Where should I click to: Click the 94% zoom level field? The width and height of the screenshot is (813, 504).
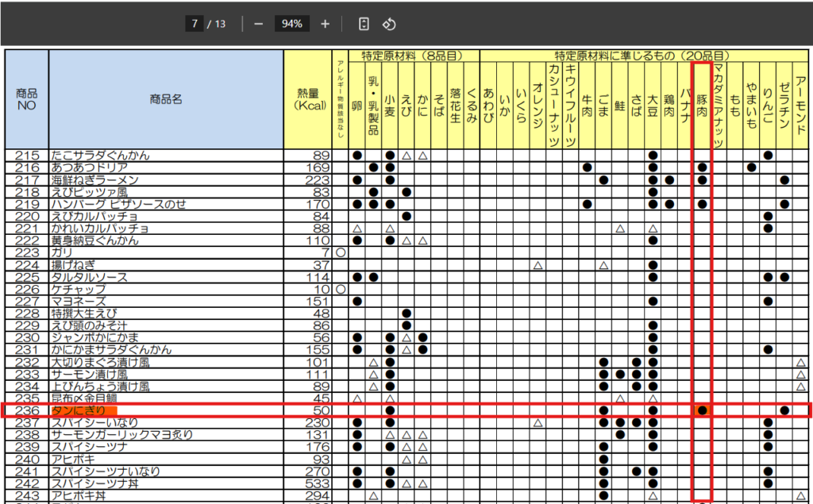(291, 24)
